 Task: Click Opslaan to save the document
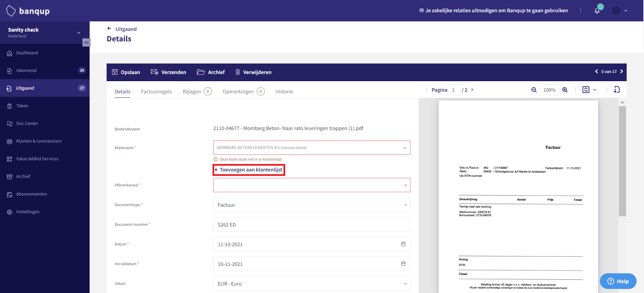click(126, 72)
